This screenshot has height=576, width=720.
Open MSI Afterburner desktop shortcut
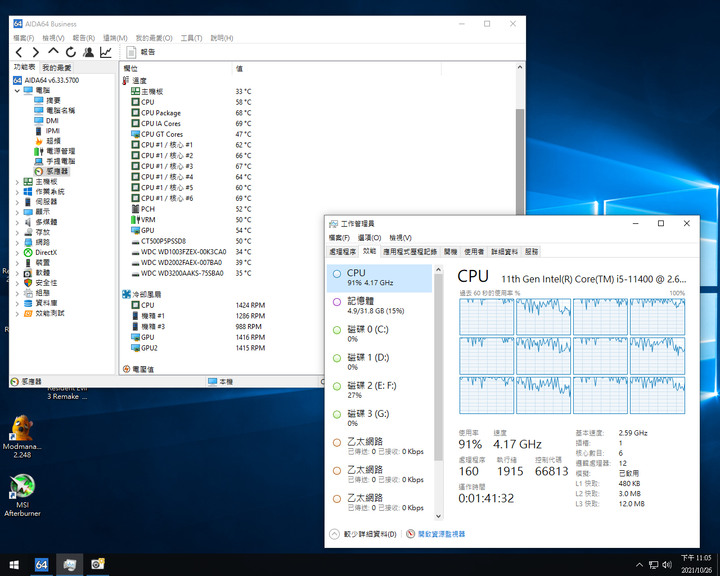coord(22,495)
